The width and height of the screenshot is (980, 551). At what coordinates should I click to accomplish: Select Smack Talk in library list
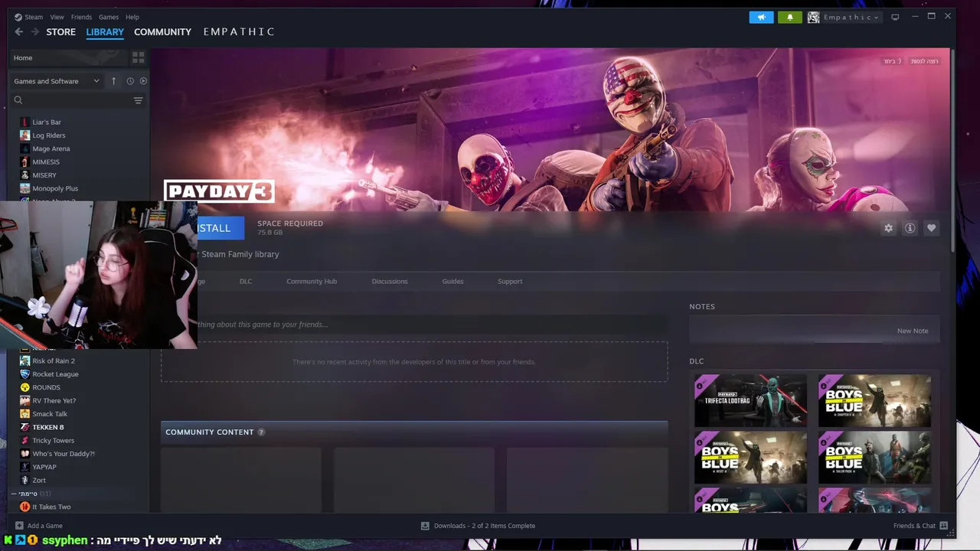click(50, 414)
